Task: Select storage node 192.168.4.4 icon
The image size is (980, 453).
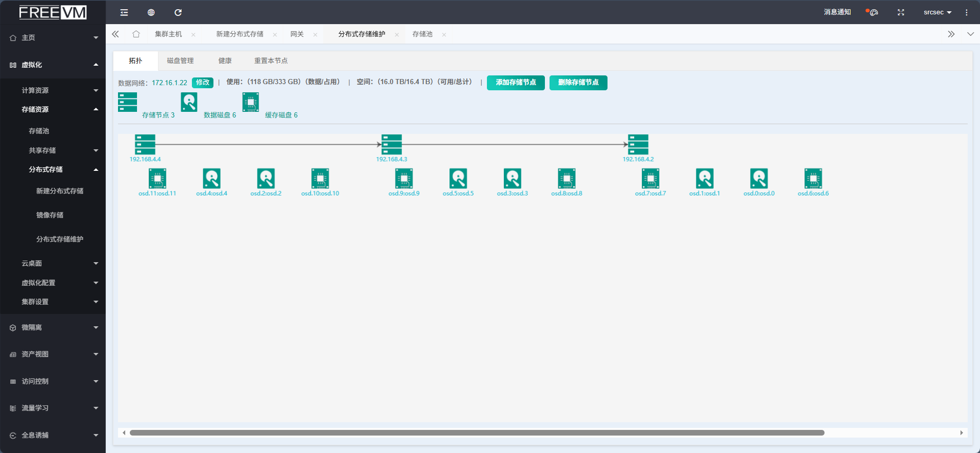Action: tap(145, 145)
